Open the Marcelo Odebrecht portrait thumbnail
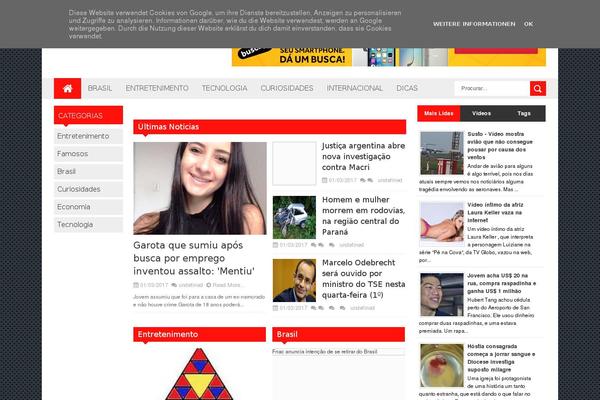Screen dimensions: 600x400 (294, 281)
